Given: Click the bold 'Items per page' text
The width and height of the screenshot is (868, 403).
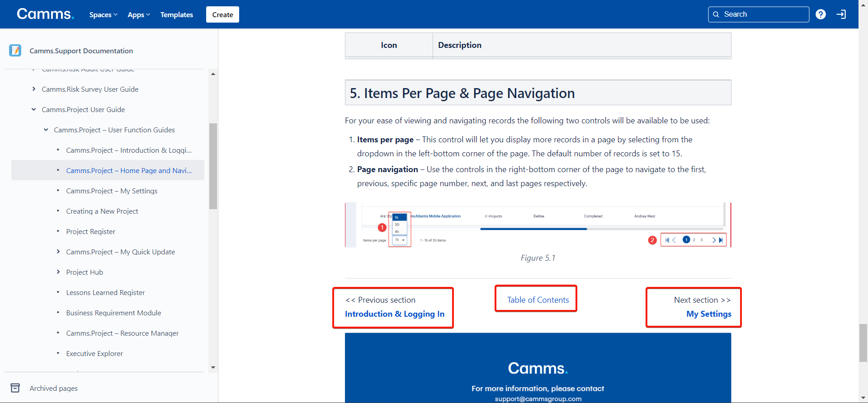Looking at the screenshot, I should (385, 140).
